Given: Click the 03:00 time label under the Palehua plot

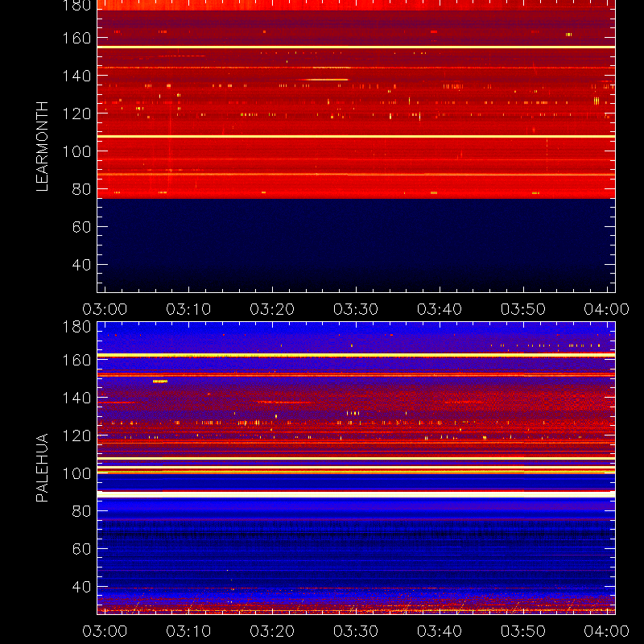Looking at the screenshot, I should [x=105, y=631].
